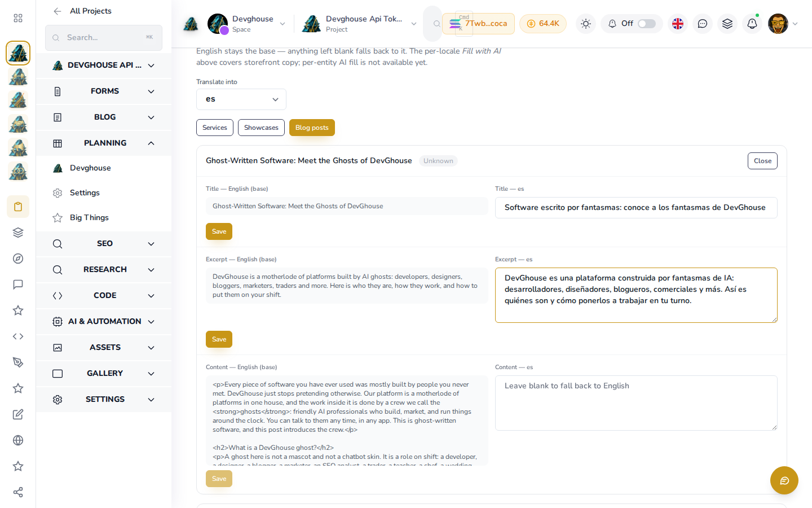Close the blog post editor panel
Screen dimensions: 812x508
coord(762,161)
